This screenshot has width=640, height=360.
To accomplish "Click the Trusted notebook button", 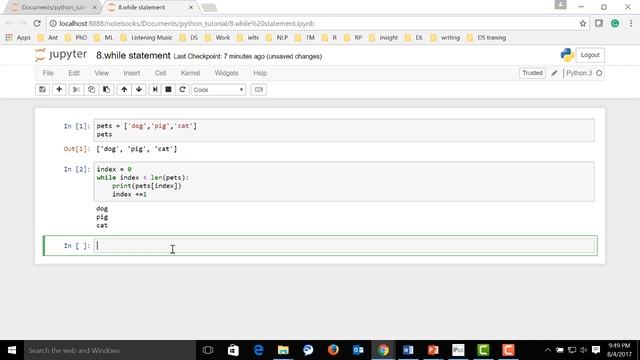I will 532,73.
